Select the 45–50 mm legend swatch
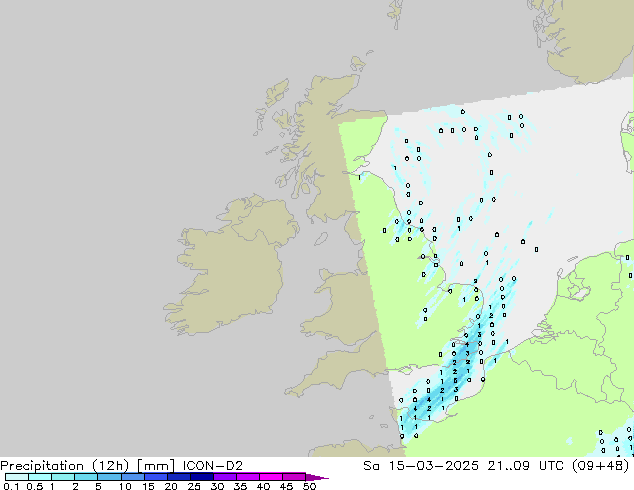The image size is (634, 490). (294, 477)
